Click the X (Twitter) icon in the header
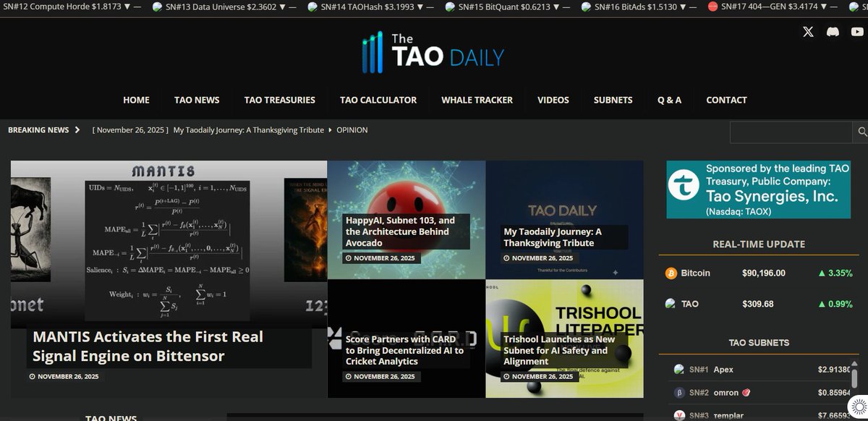 coord(808,31)
